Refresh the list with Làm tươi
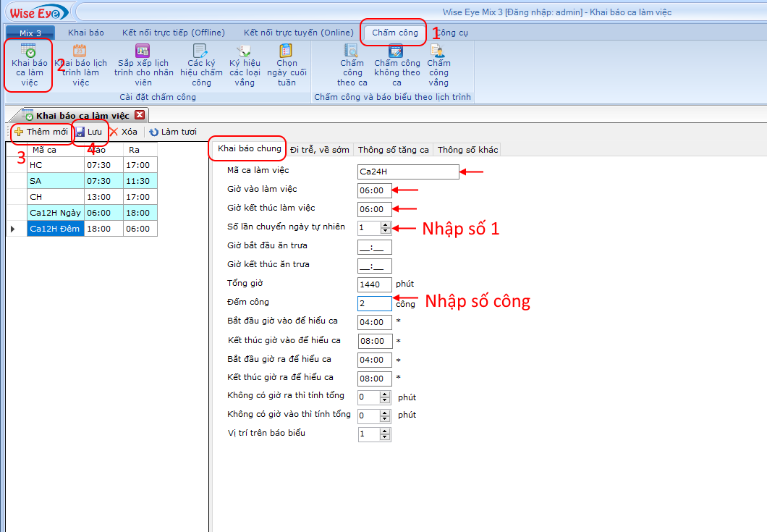Screen dimensions: 767x532 (x=172, y=132)
